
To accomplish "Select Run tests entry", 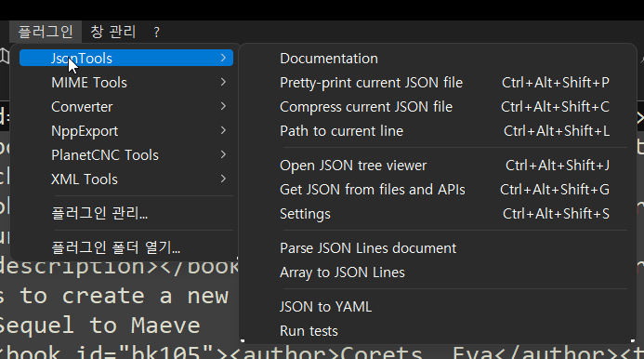I will pos(438,331).
